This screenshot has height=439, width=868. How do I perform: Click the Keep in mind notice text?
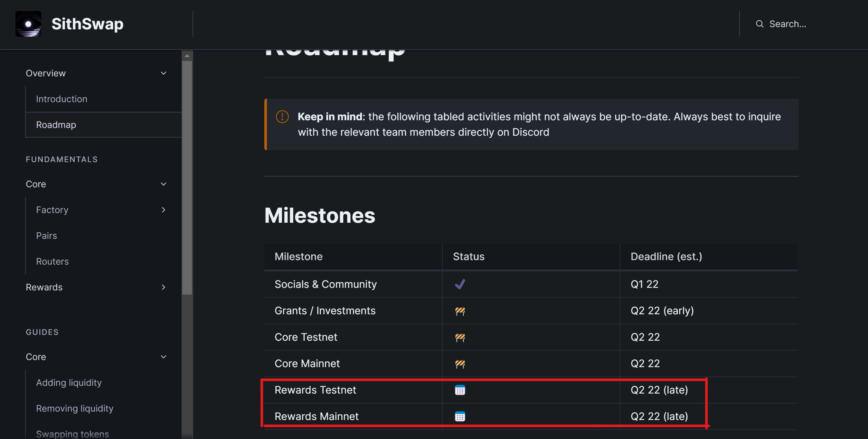click(539, 124)
